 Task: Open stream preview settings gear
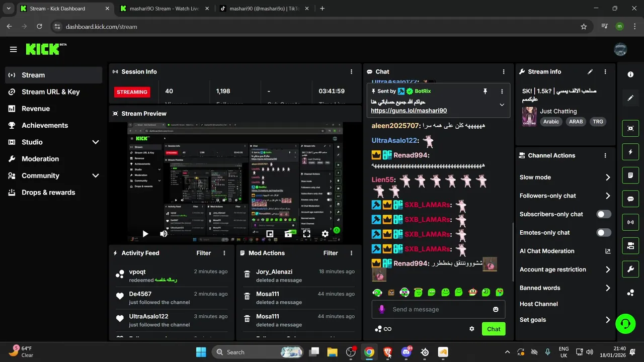coord(325,234)
